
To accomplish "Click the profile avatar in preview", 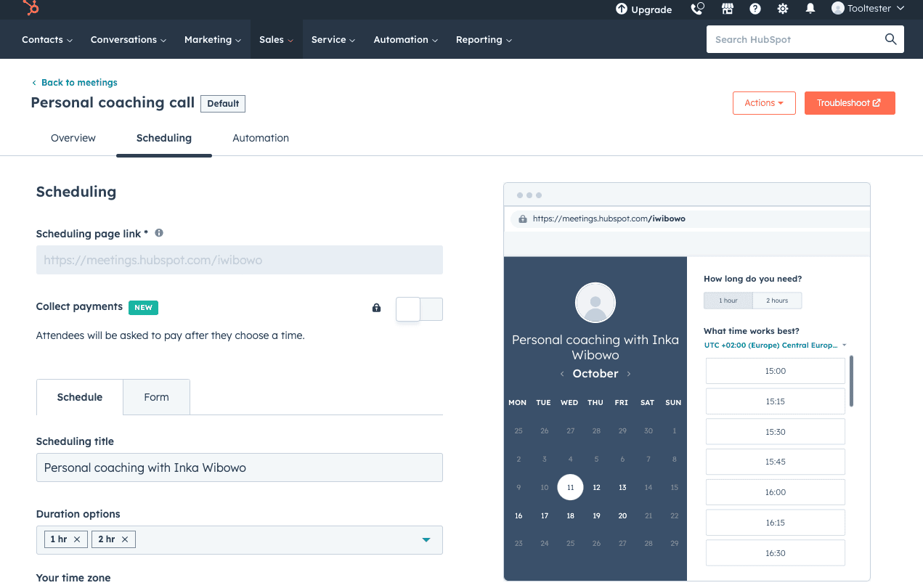I will pos(595,303).
